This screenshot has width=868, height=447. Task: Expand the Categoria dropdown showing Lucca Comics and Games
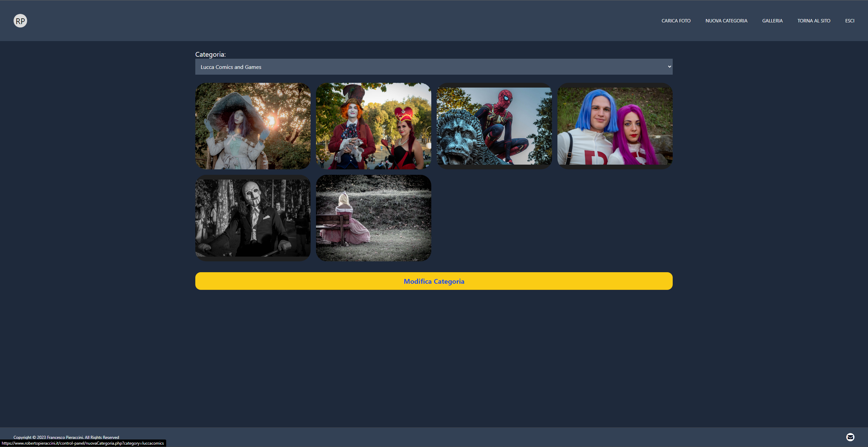[x=434, y=67]
